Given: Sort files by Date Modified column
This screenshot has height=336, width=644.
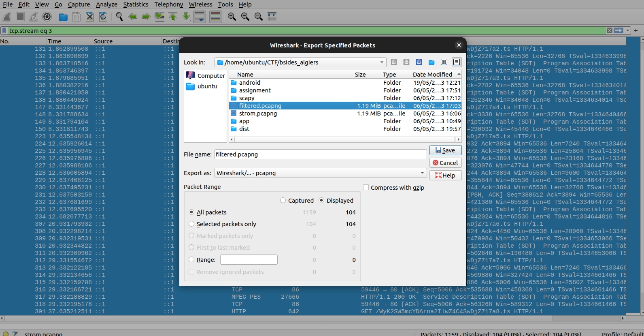Looking at the screenshot, I should tap(436, 75).
